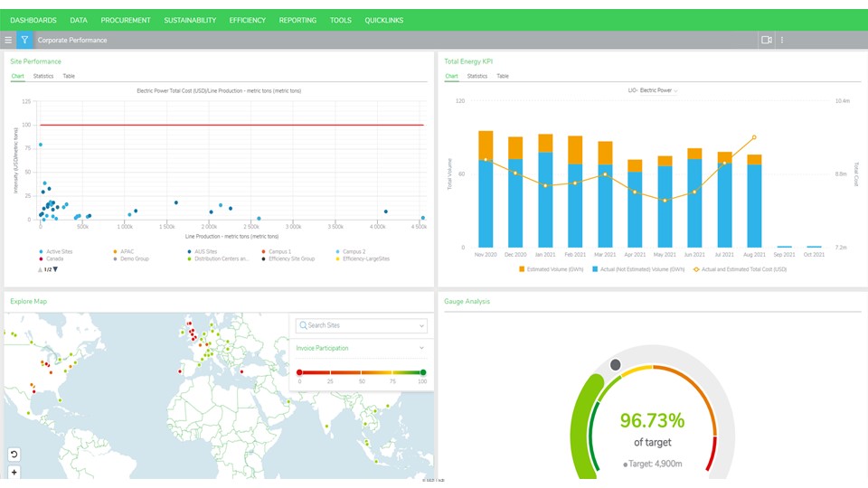The image size is (868, 488).
Task: Open the TOOLS menu
Action: [x=341, y=20]
